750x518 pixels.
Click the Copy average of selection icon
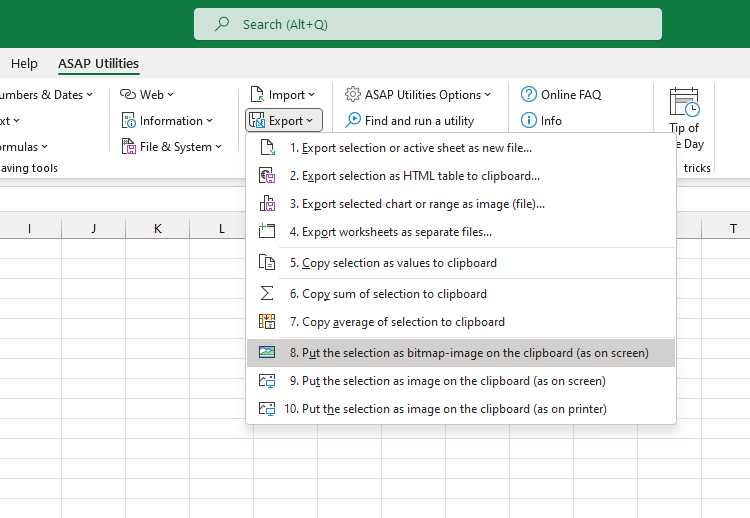[267, 321]
